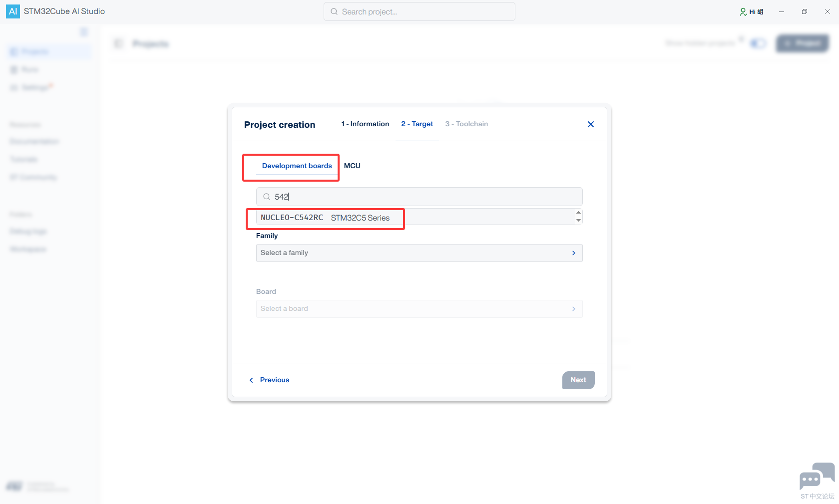Open the ST forum chat bubble icon

coord(817,477)
